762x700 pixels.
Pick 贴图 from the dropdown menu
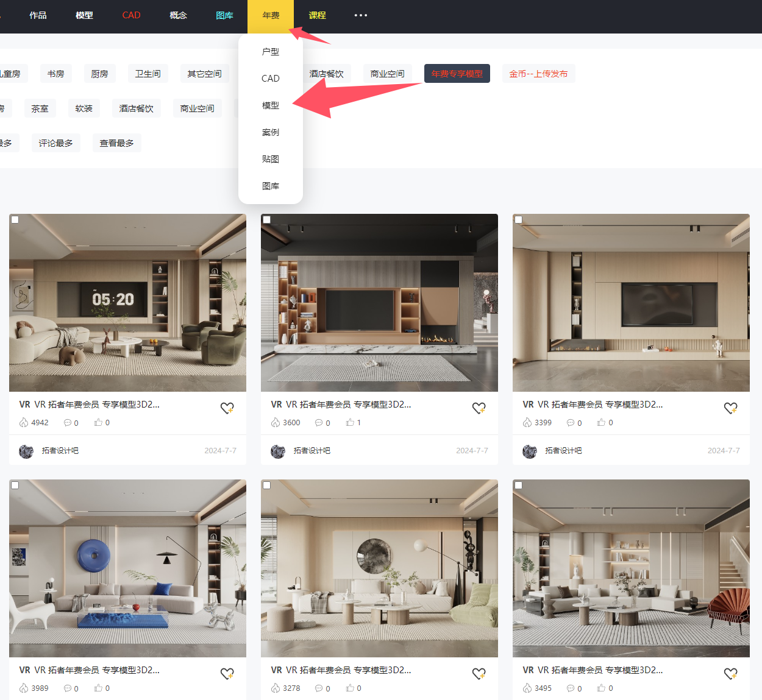click(271, 159)
